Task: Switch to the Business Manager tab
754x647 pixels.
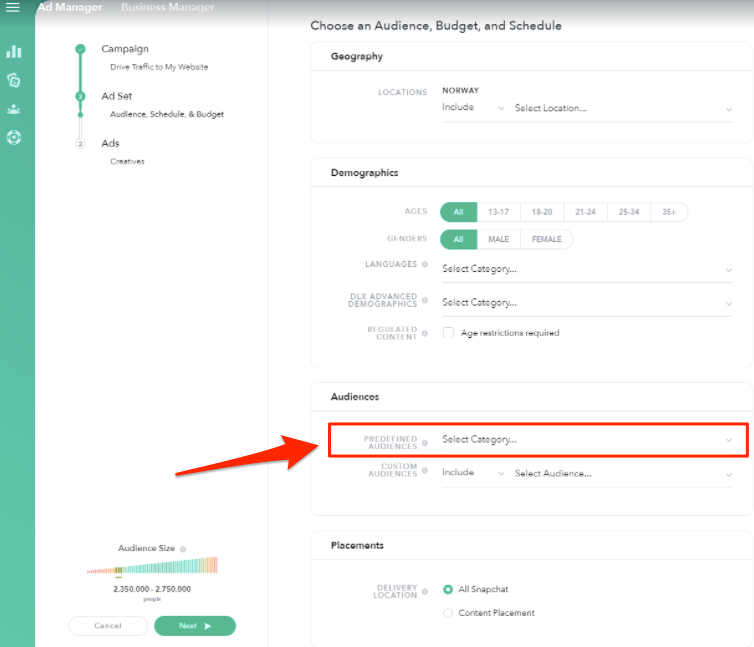Action: tap(167, 8)
